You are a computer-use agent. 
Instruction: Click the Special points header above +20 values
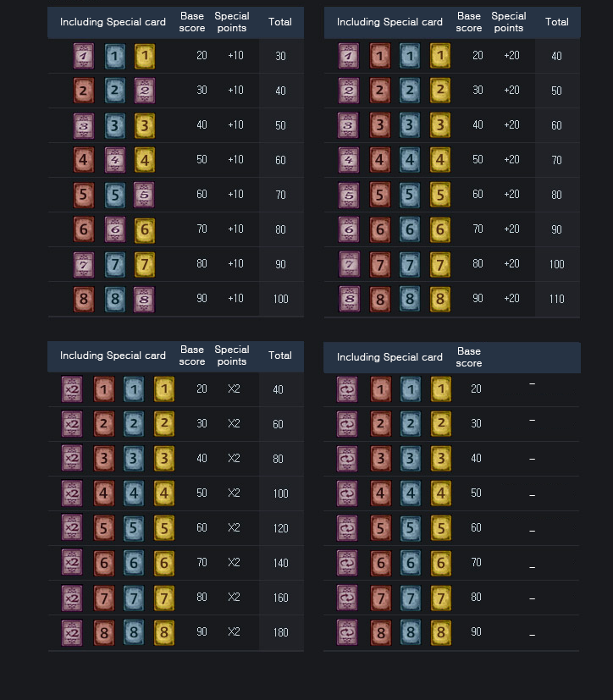pos(509,22)
